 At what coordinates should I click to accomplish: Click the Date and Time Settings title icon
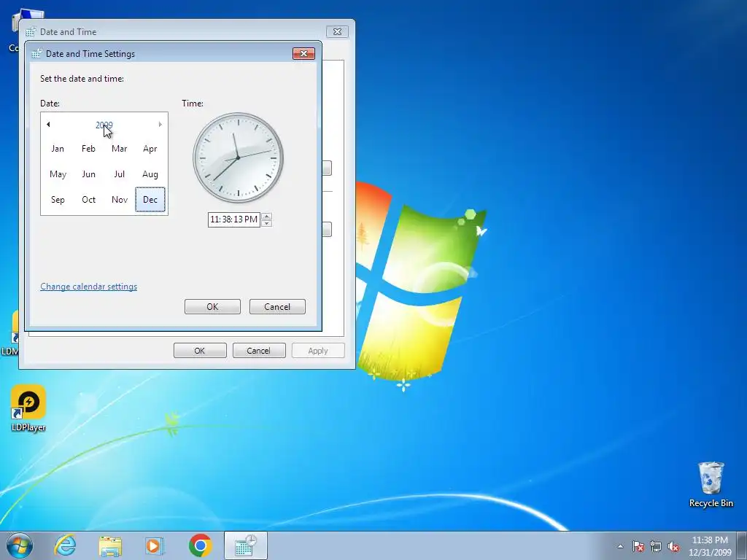coord(36,54)
